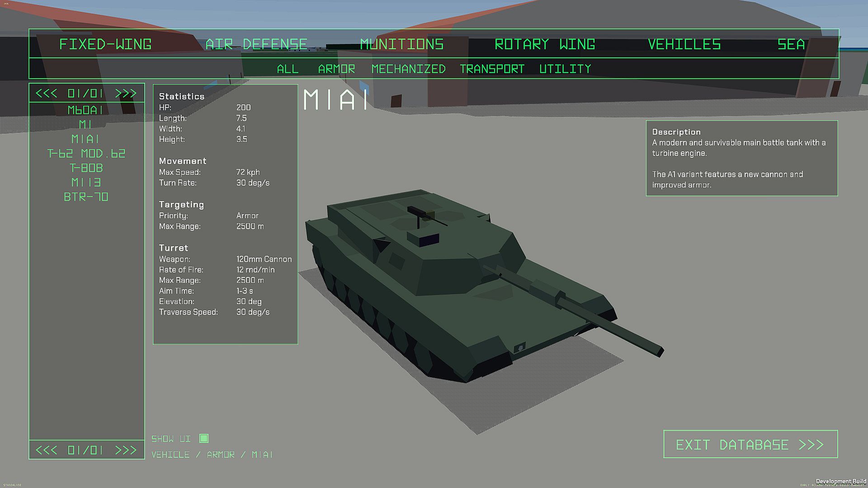Click the bottom right >>> next page arrow

[126, 450]
